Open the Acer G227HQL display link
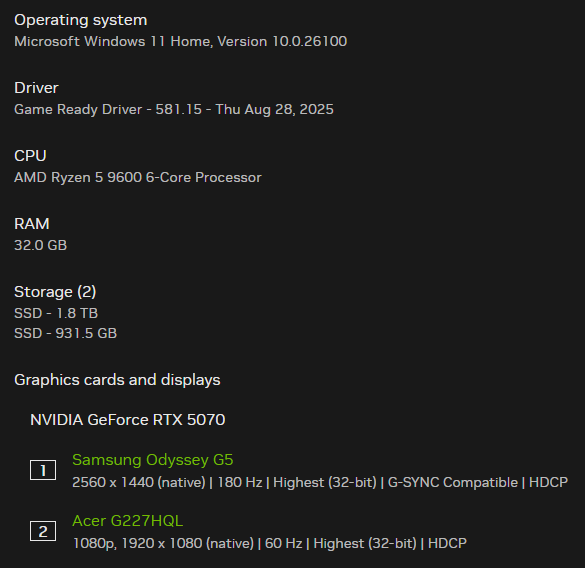585x568 pixels. point(128,521)
